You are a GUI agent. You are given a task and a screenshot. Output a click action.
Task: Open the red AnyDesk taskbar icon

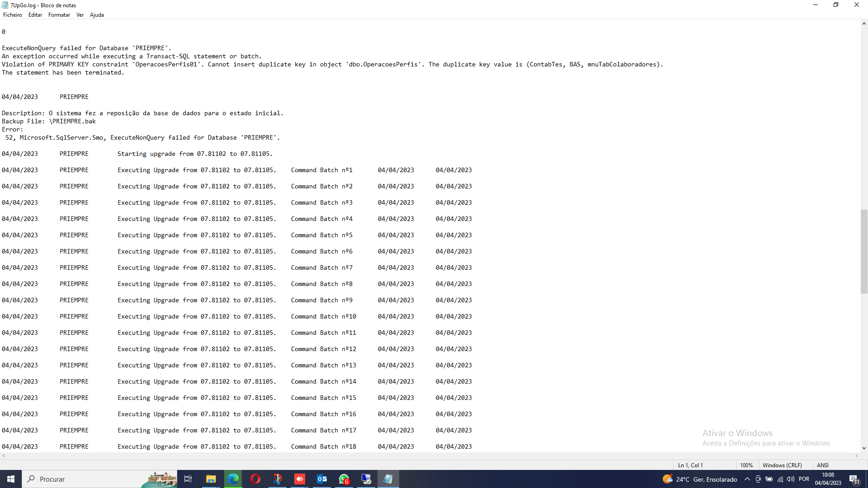point(299,479)
